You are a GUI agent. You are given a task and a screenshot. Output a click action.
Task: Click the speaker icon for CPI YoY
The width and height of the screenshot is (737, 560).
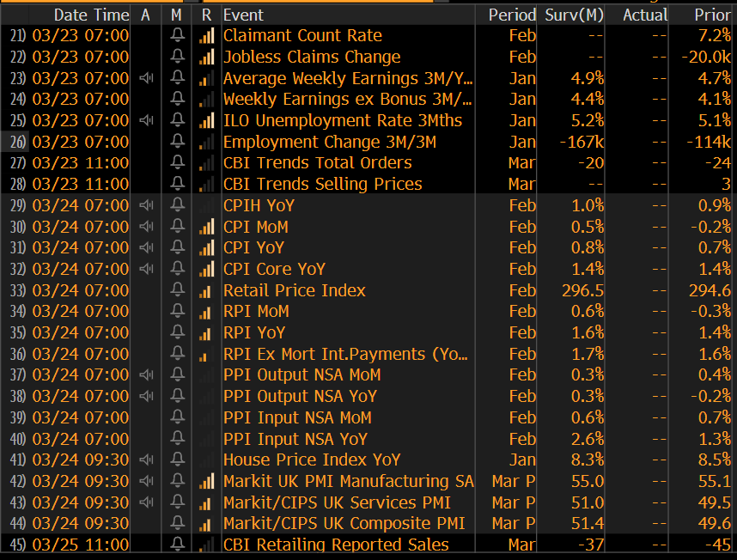pos(147,247)
